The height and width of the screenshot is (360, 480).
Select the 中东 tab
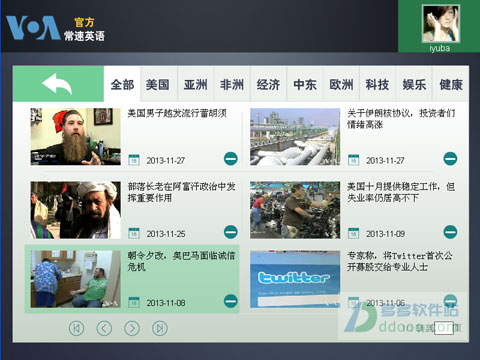(305, 84)
